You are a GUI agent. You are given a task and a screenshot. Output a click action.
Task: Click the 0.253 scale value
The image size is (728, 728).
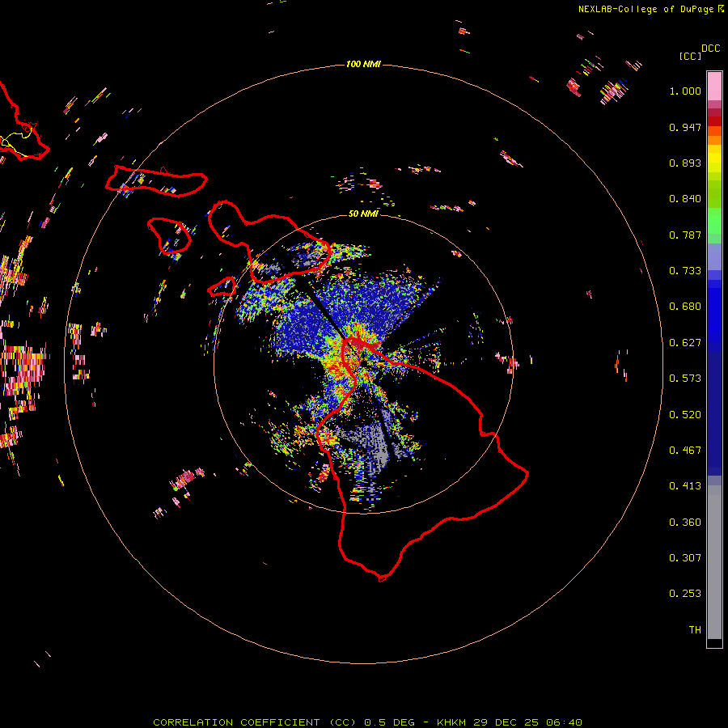tap(685, 594)
